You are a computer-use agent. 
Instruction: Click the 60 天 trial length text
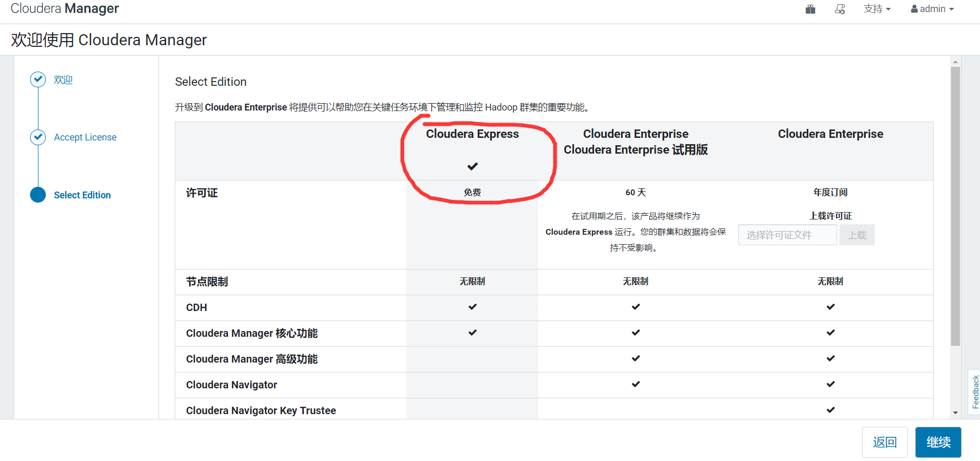pyautogui.click(x=636, y=193)
